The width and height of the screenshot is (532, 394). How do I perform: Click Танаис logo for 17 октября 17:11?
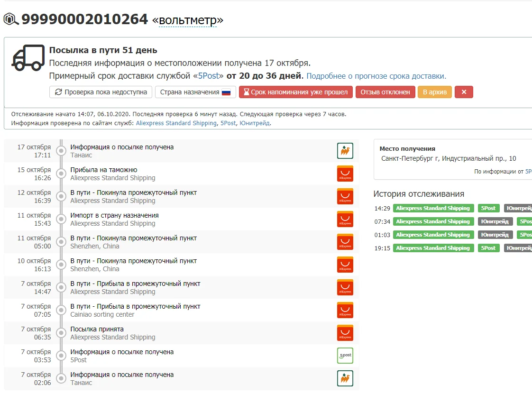[x=345, y=151]
